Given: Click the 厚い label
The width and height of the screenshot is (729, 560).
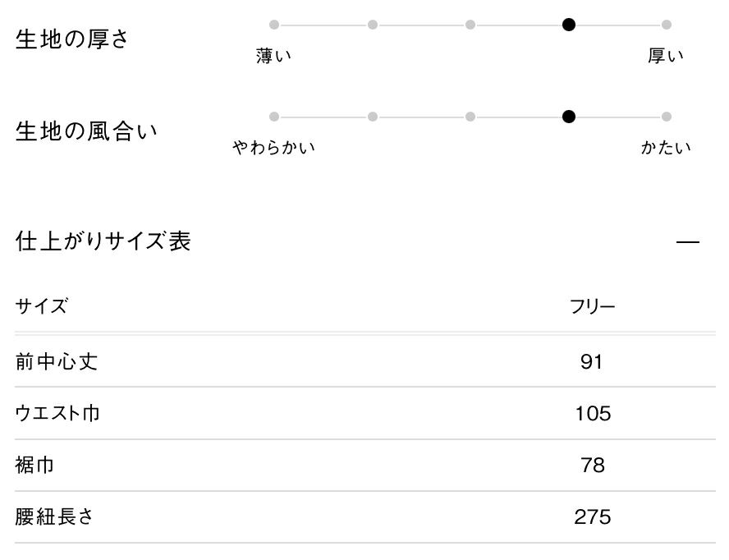Looking at the screenshot, I should pos(666,57).
